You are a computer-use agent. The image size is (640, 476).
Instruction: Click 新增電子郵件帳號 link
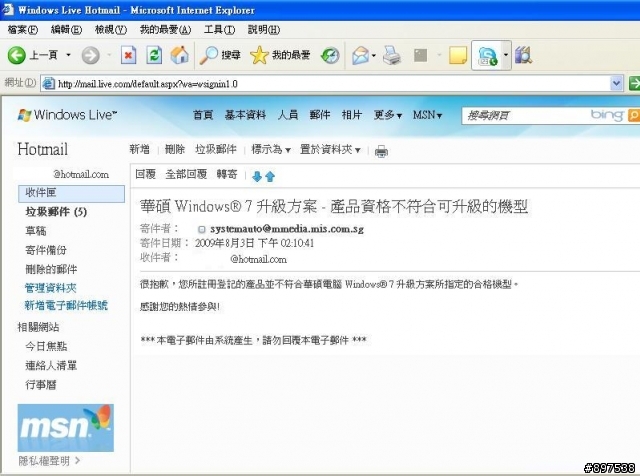[x=66, y=305]
